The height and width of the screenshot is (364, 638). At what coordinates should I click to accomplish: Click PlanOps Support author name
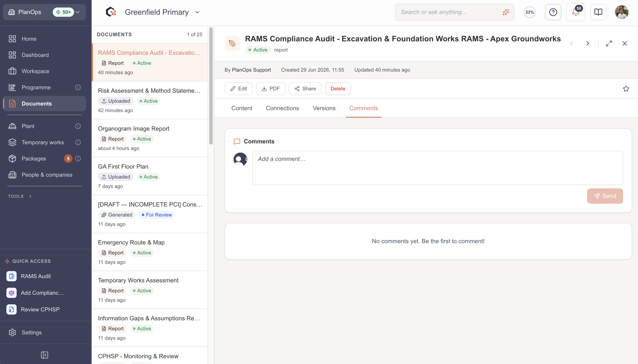[x=251, y=70]
